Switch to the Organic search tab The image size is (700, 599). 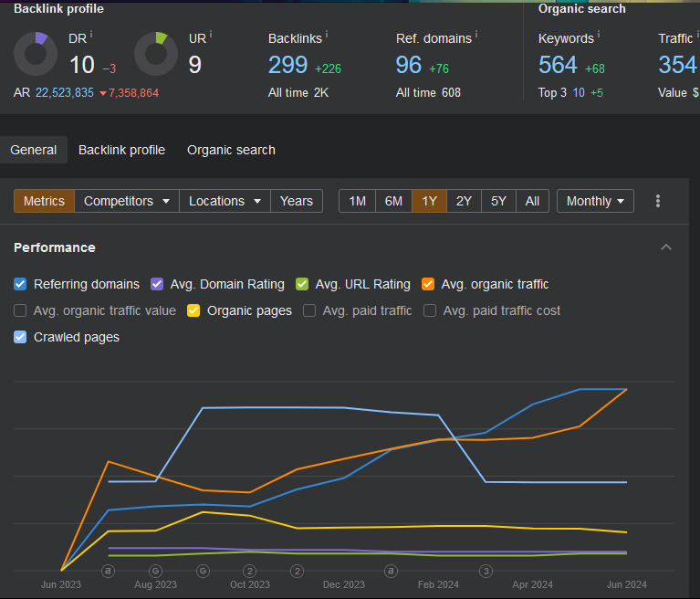pos(231,150)
